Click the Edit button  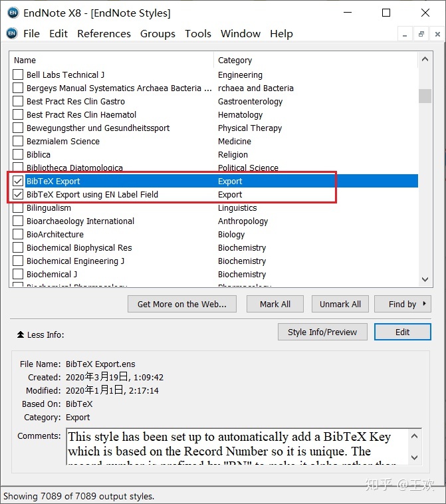pyautogui.click(x=403, y=332)
